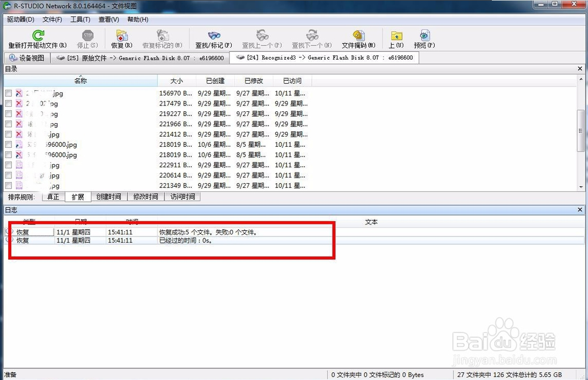Click file list scrollbar down arrow

580,187
